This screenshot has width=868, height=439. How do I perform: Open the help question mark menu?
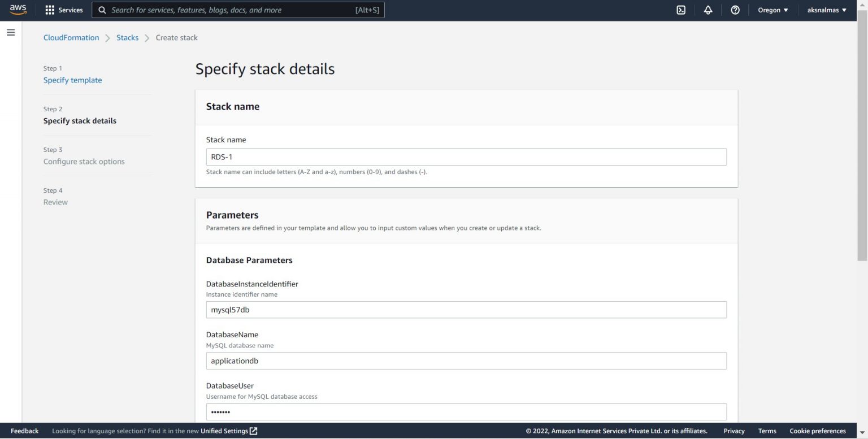735,10
